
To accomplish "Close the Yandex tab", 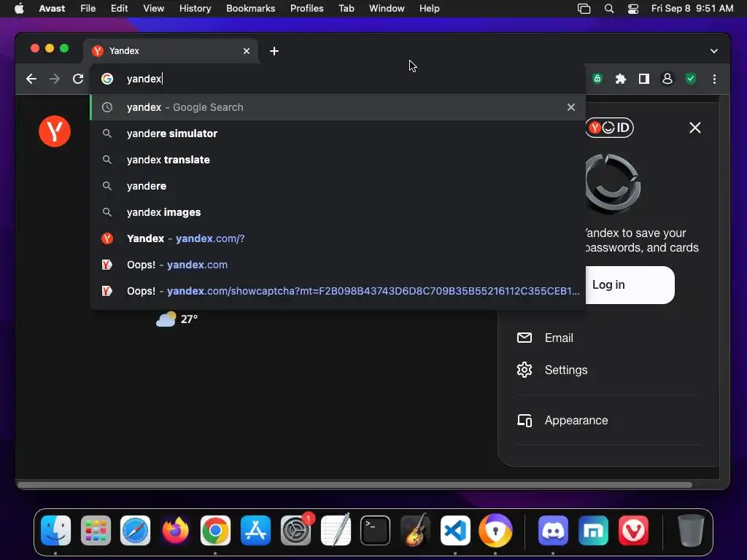I will [247, 51].
